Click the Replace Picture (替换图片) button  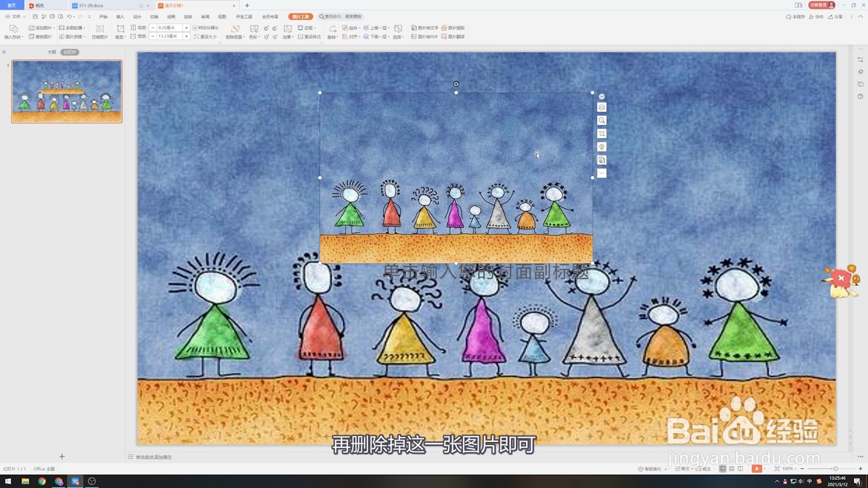coord(40,37)
